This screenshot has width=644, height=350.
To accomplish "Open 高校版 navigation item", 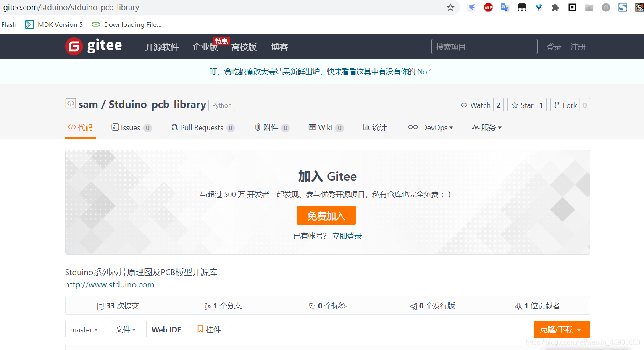I will (244, 47).
